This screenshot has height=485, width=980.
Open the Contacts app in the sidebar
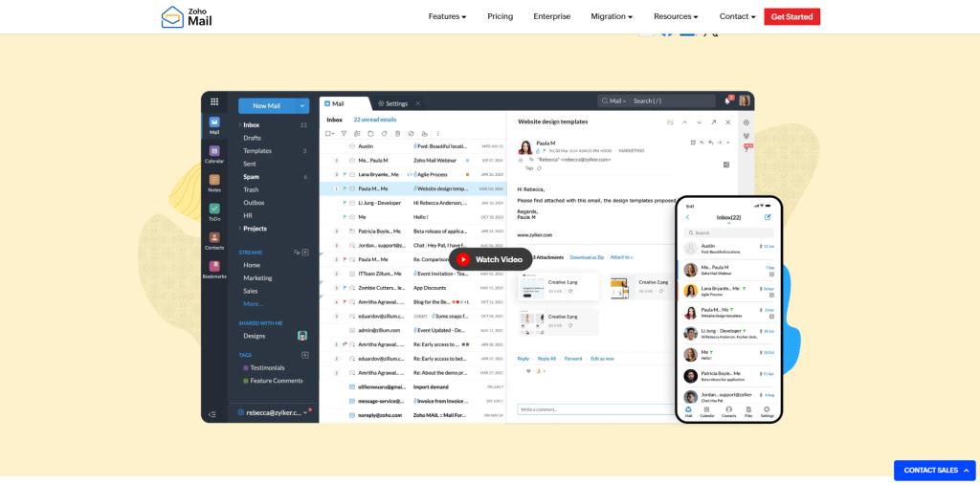(214, 241)
